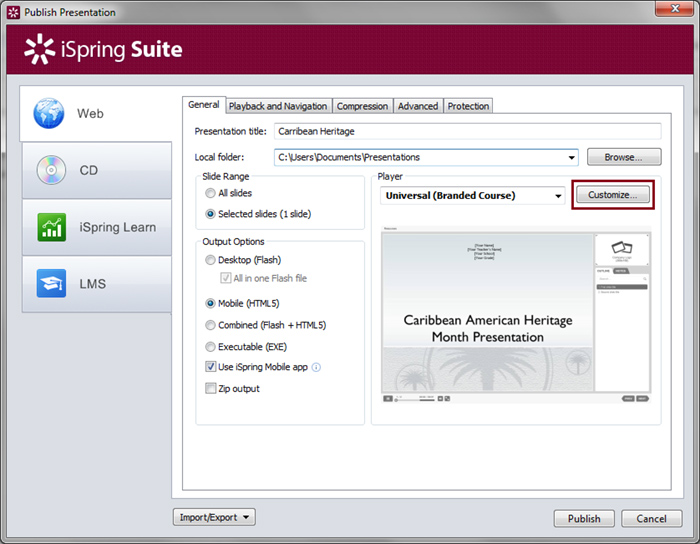Screen dimensions: 700x544
Task: Uncheck Use iSpring Mobile app
Action: (x=210, y=367)
